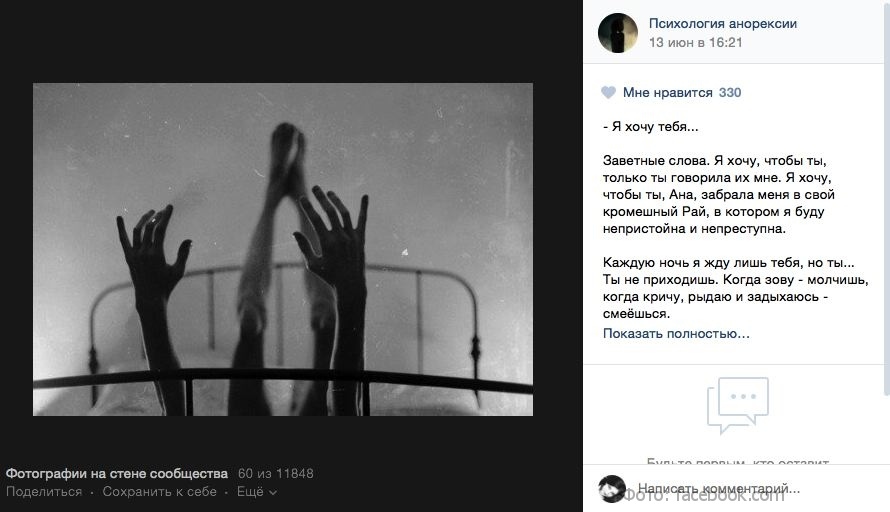Click the heart like icon

click(608, 93)
